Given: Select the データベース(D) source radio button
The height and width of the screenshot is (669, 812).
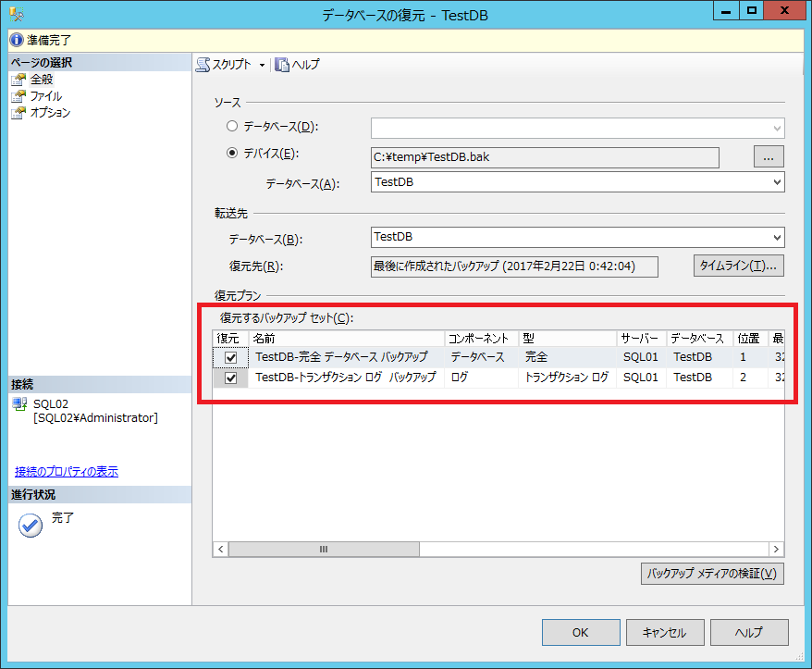Looking at the screenshot, I should coord(232,126).
